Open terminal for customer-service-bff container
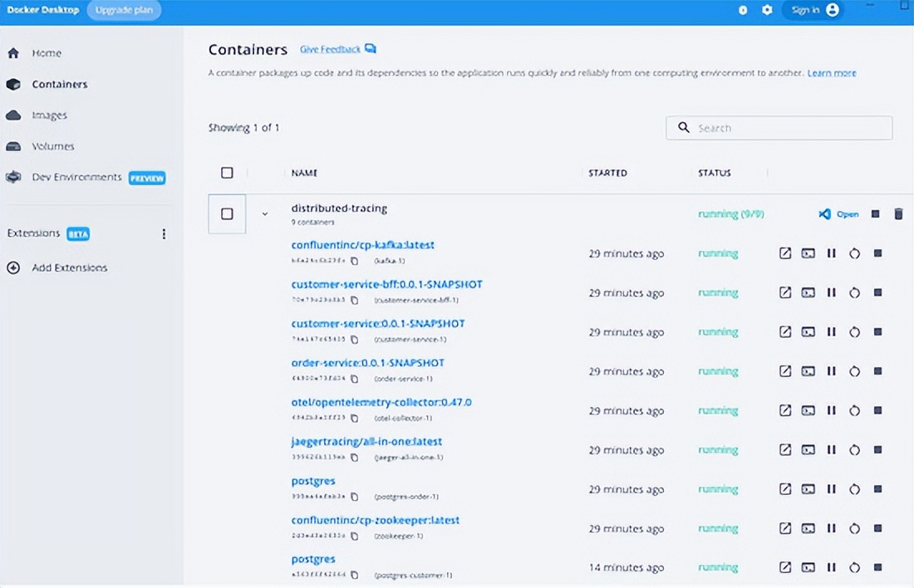 click(808, 292)
